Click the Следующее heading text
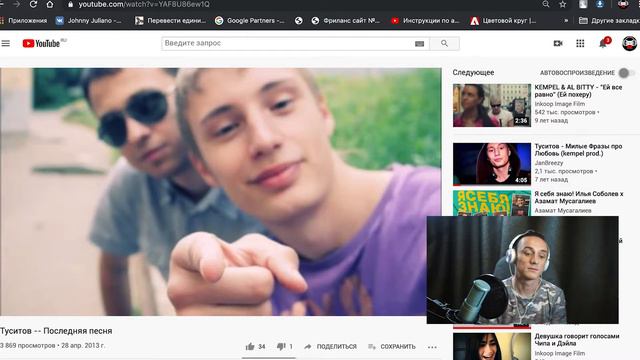640x360 pixels. (x=473, y=72)
